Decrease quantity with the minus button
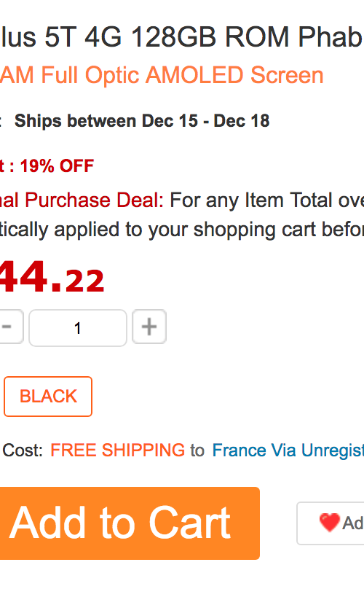Image resolution: width=364 pixels, height=589 pixels. 11,327
